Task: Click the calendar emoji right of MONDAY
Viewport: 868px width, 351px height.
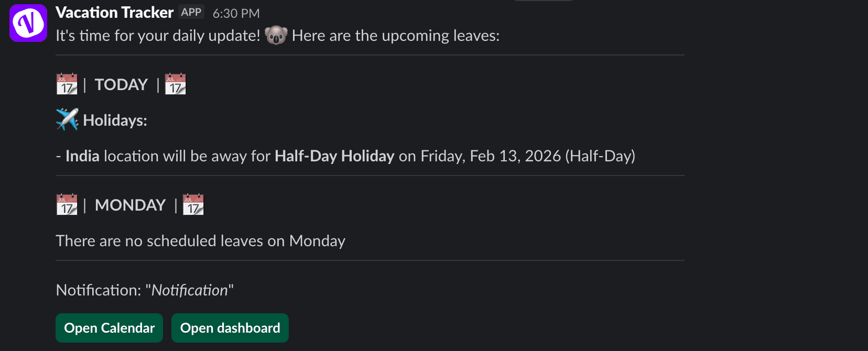Action: click(193, 205)
